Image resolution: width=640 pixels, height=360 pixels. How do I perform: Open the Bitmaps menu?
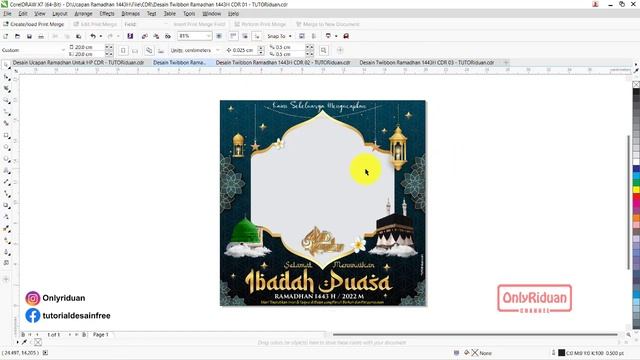(x=131, y=13)
